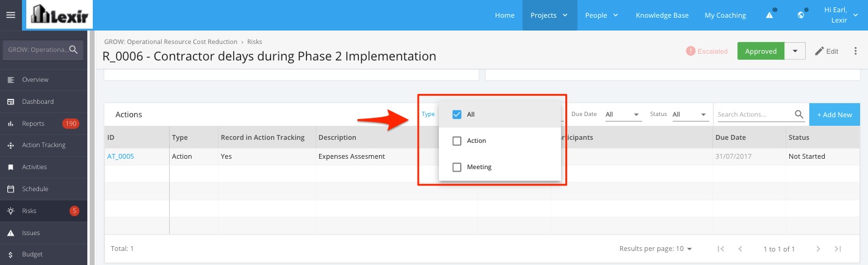This screenshot has width=868, height=265.
Task: Click the Expenses Assesment description cell
Action: (352, 156)
